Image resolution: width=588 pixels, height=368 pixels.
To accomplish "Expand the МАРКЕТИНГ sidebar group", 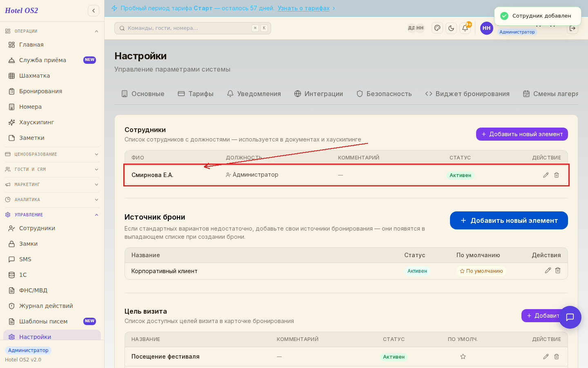I will (52, 184).
